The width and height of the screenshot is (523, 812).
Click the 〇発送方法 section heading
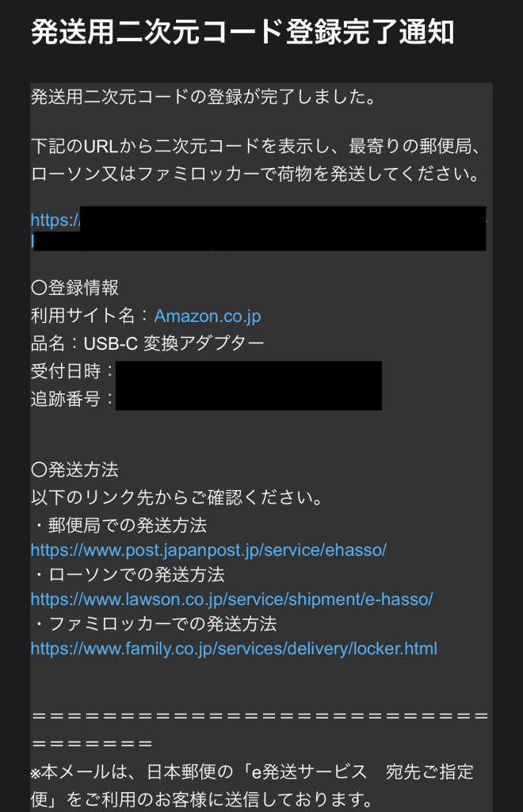tap(74, 469)
